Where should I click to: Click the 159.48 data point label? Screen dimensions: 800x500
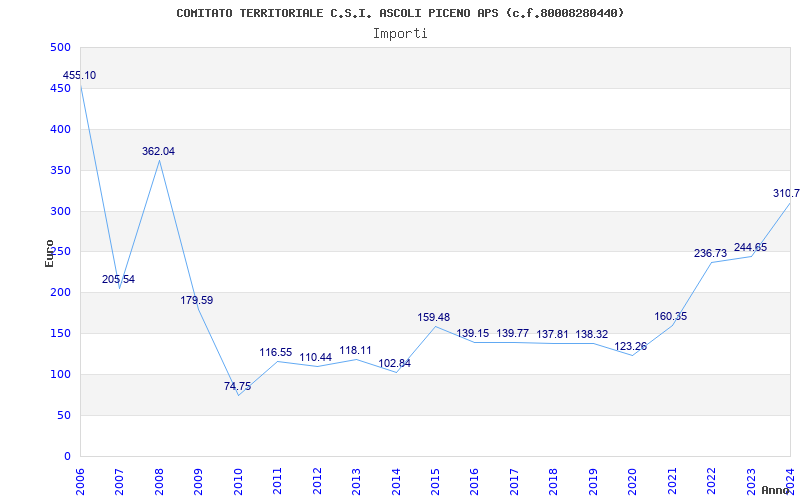434,318
